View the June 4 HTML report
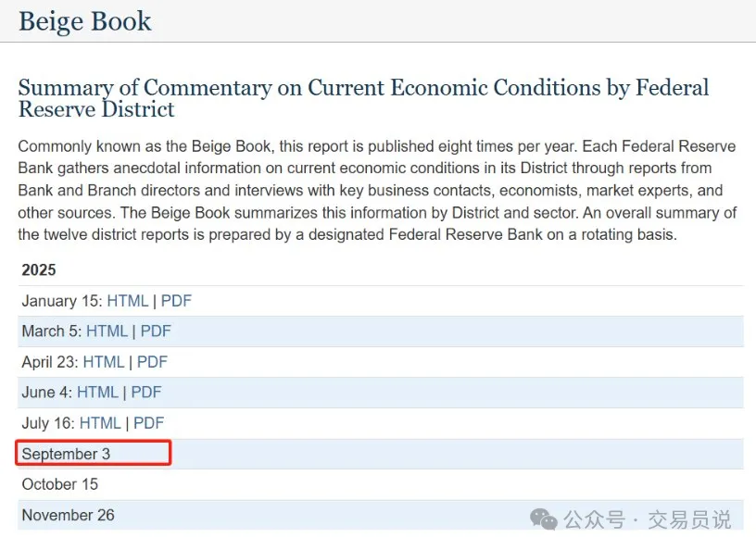This screenshot has width=756, height=550. 97,393
